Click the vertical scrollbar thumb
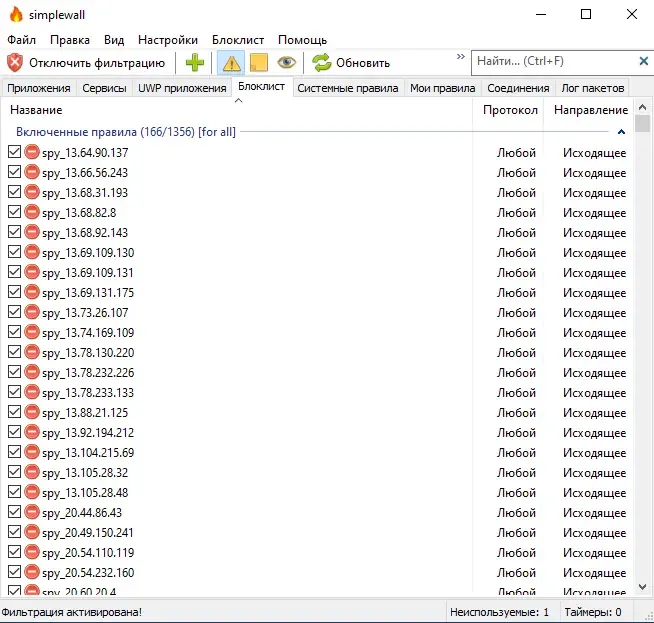 pos(642,123)
